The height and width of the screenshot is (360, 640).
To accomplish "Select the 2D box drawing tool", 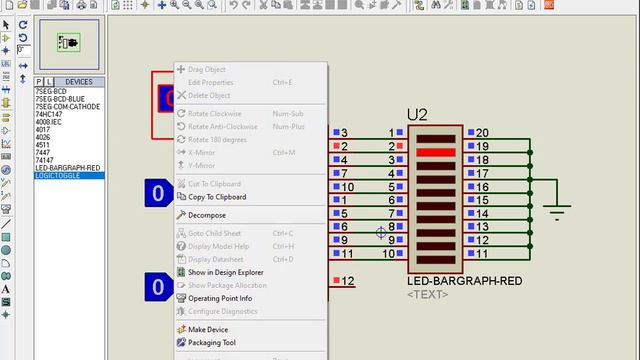I will click(6, 237).
